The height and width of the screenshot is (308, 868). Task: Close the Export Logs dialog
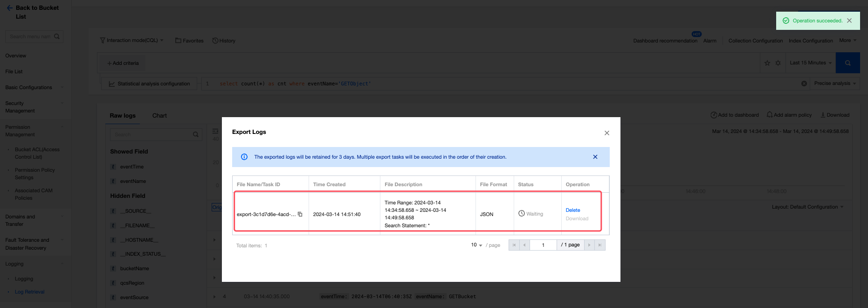(x=606, y=133)
